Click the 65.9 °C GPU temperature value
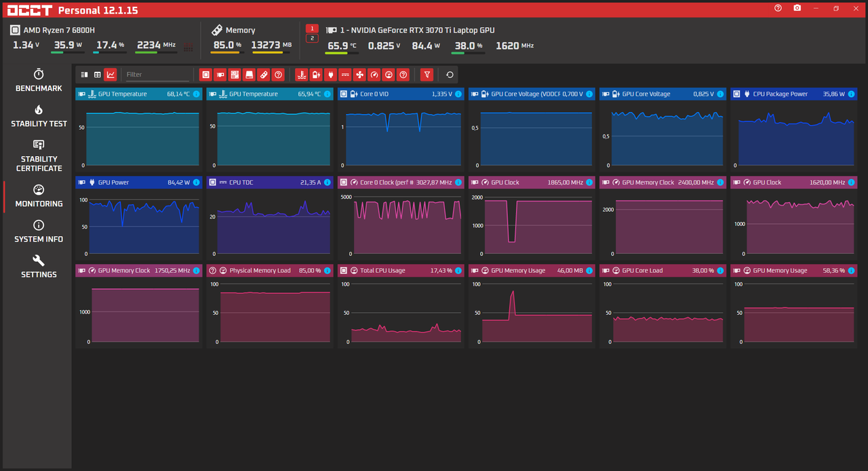The image size is (868, 471). pyautogui.click(x=342, y=46)
